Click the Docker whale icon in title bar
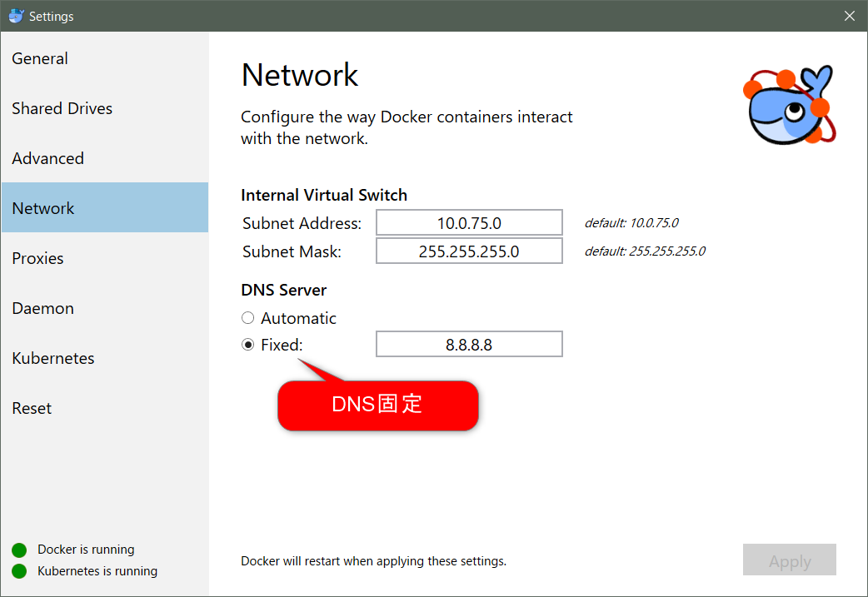 point(16,16)
